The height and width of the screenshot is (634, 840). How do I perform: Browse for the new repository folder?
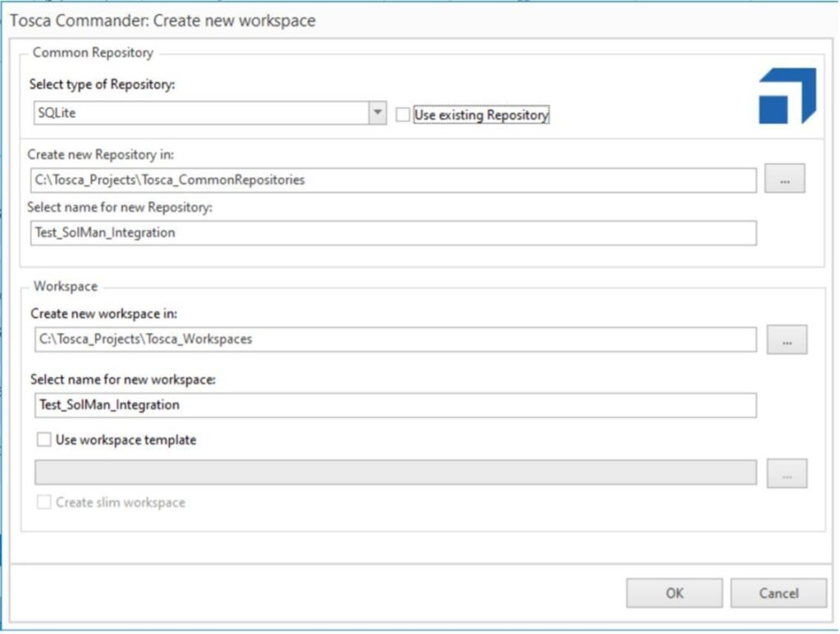784,178
